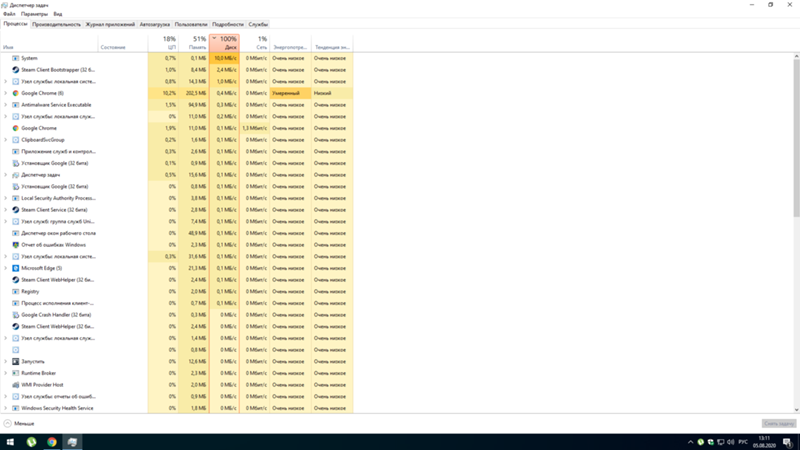Image resolution: width=800 pixels, height=450 pixels.
Task: Click the Диспетчер задач process icon
Action: coord(16,175)
